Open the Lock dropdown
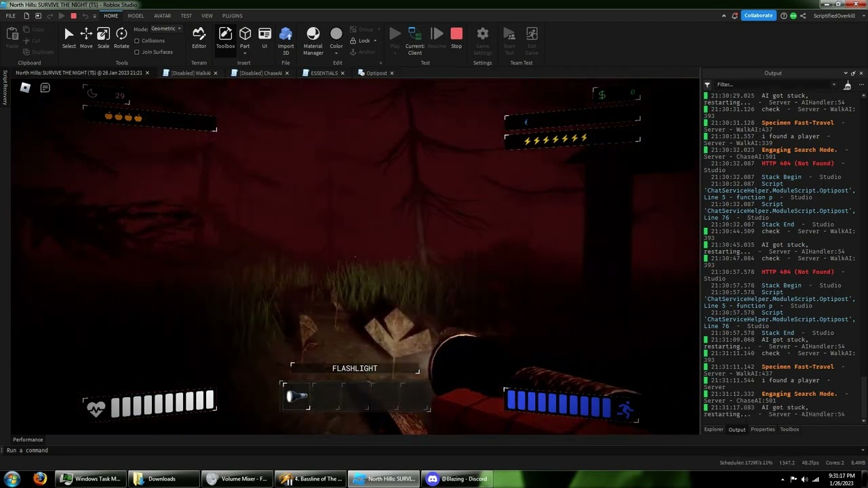Image resolution: width=868 pixels, height=488 pixels. tap(363, 41)
